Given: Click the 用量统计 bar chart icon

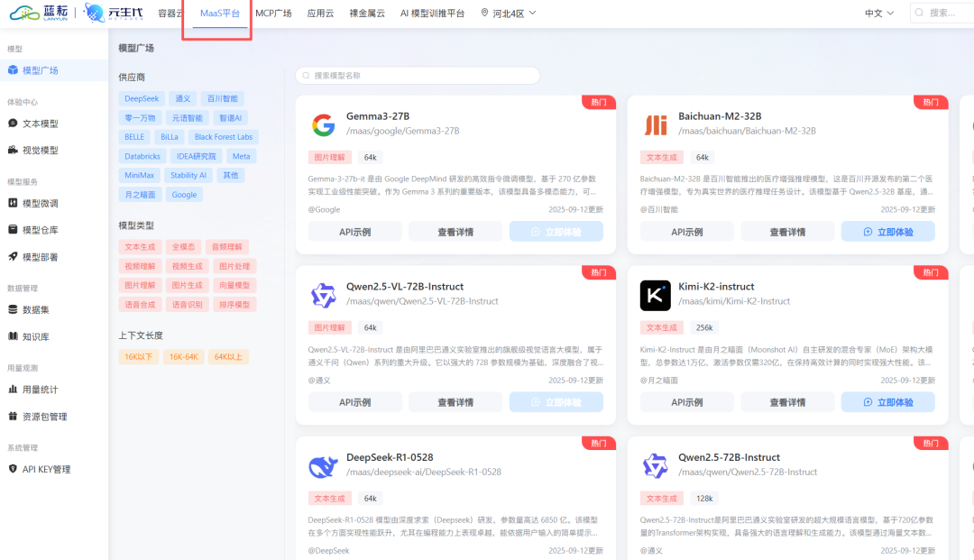Looking at the screenshot, I should [x=13, y=389].
